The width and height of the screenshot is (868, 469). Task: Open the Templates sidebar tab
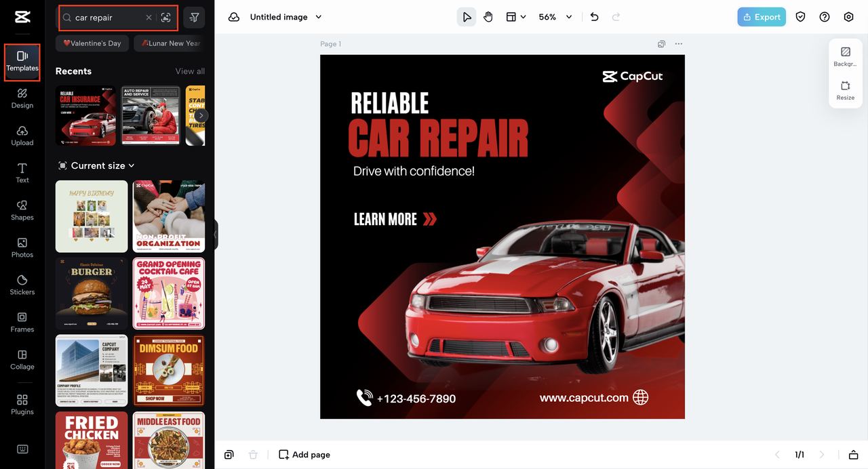(x=22, y=62)
